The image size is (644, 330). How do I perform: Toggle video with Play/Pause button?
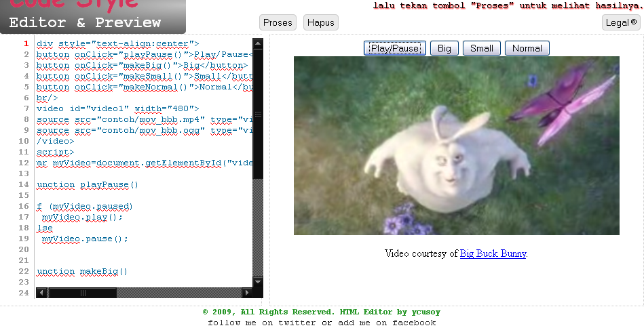[395, 48]
